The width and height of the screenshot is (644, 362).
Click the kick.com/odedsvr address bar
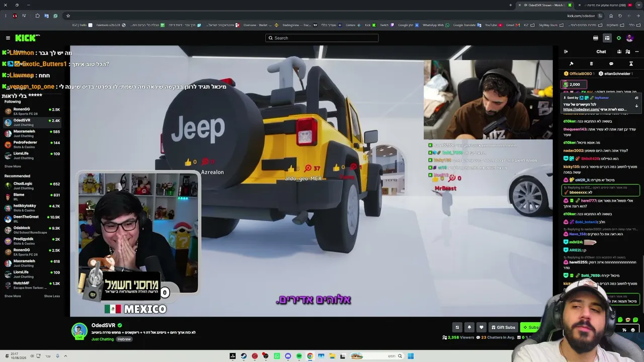coord(581,16)
